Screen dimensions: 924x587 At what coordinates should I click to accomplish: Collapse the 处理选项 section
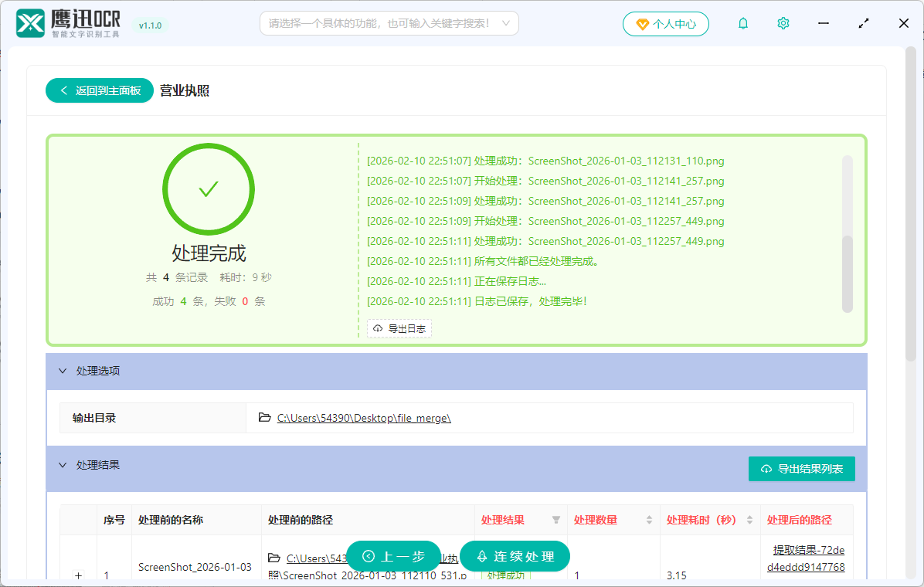[63, 371]
